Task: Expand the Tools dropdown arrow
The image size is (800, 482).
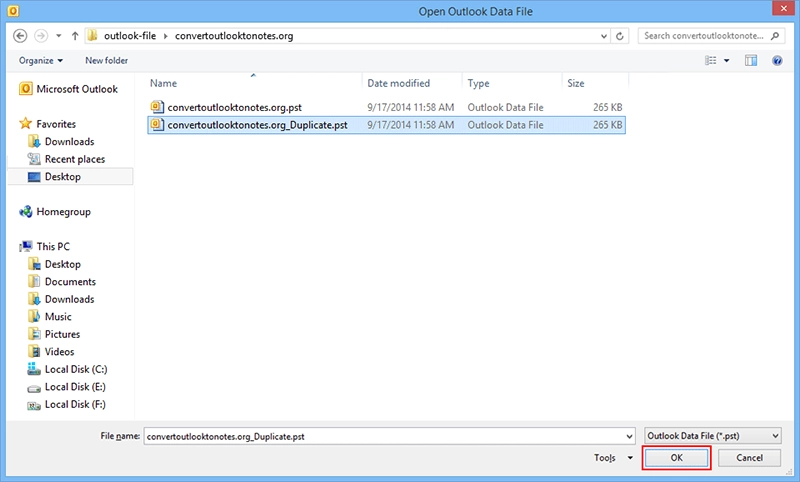Action: pos(630,458)
